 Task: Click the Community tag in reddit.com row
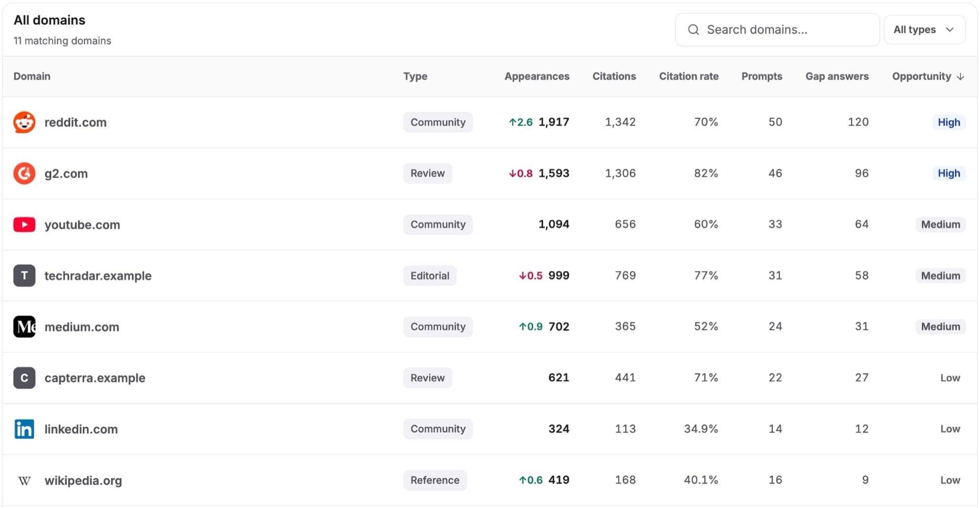click(x=438, y=122)
